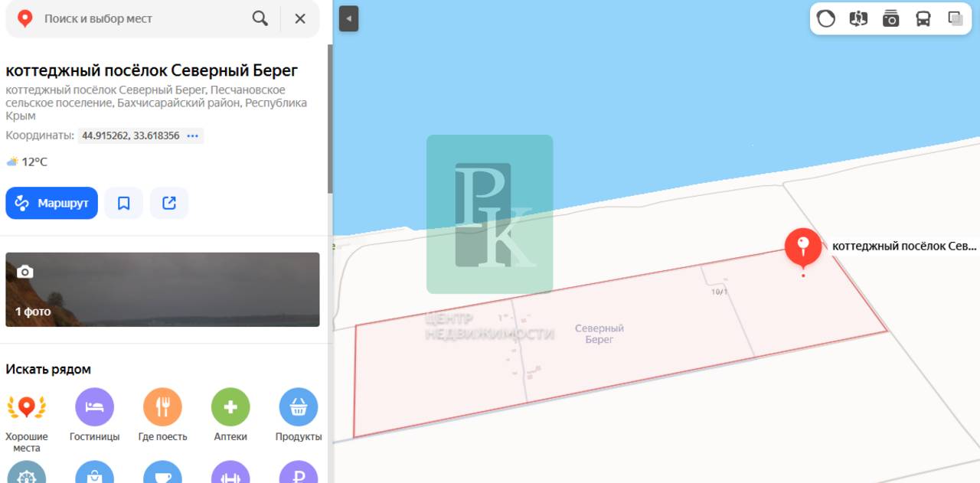Open the three-dots menu next to coordinates

[192, 135]
